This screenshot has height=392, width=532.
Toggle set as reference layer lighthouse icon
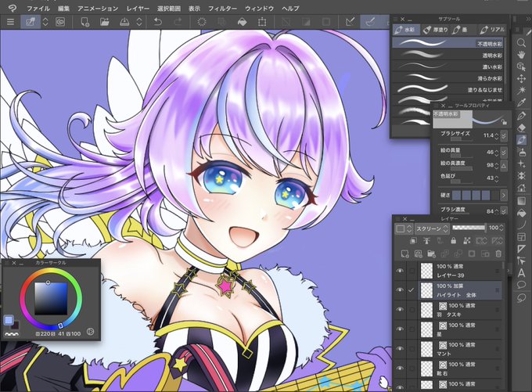[x=427, y=241]
